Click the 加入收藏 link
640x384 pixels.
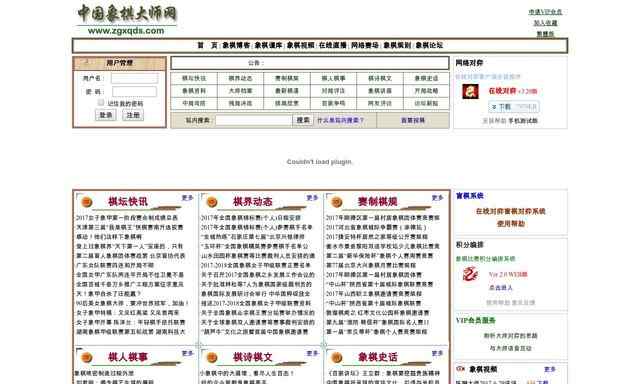pyautogui.click(x=545, y=23)
